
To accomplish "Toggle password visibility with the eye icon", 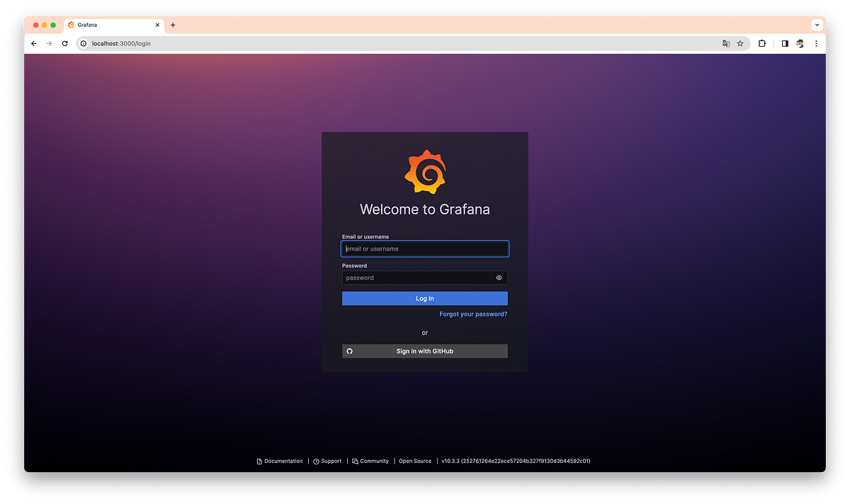I will pyautogui.click(x=499, y=277).
